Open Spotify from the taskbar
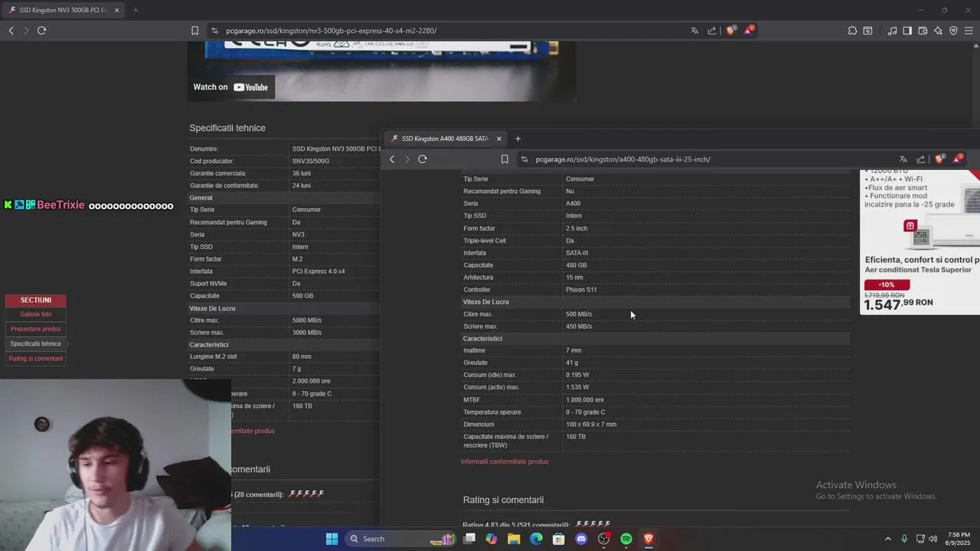The width and height of the screenshot is (980, 551). [x=626, y=539]
